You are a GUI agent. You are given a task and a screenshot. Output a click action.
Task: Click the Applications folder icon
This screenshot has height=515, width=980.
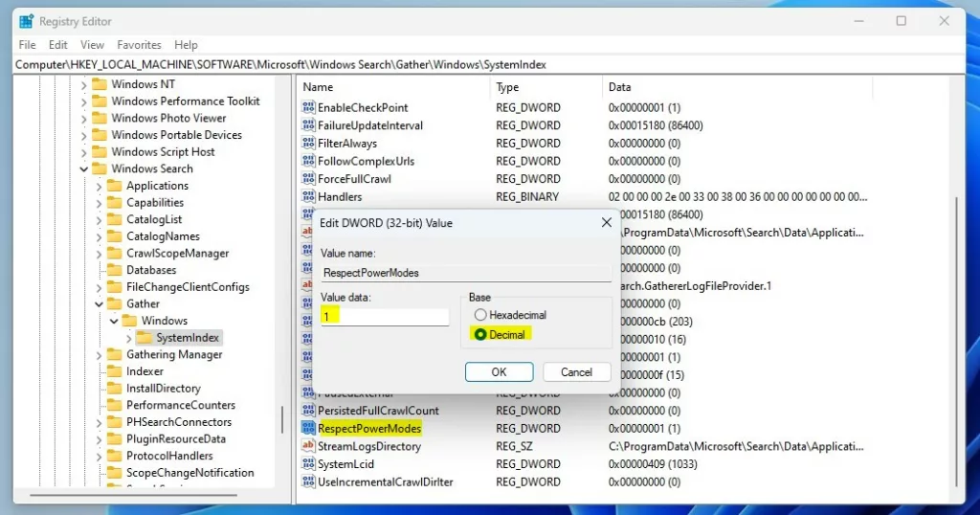(x=115, y=186)
